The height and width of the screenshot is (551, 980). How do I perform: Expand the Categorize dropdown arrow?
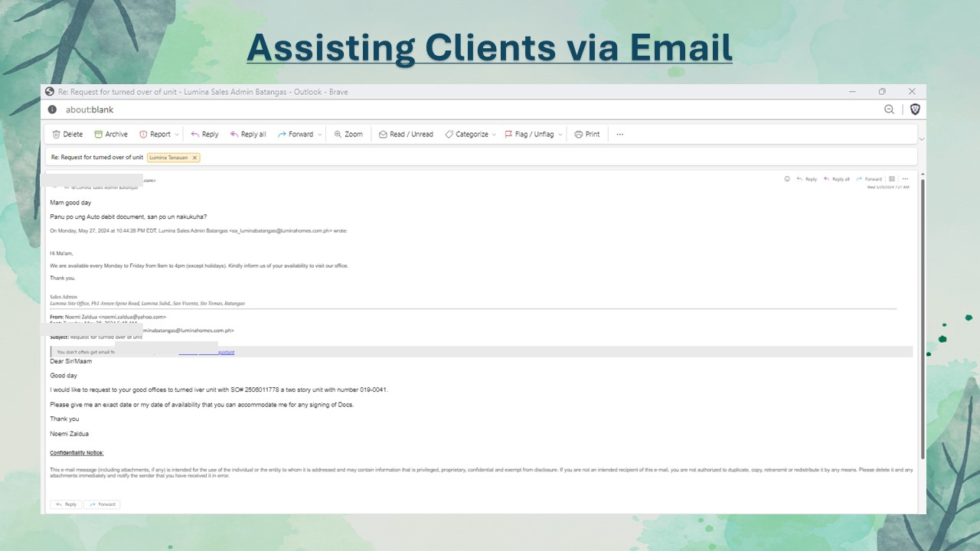[494, 134]
